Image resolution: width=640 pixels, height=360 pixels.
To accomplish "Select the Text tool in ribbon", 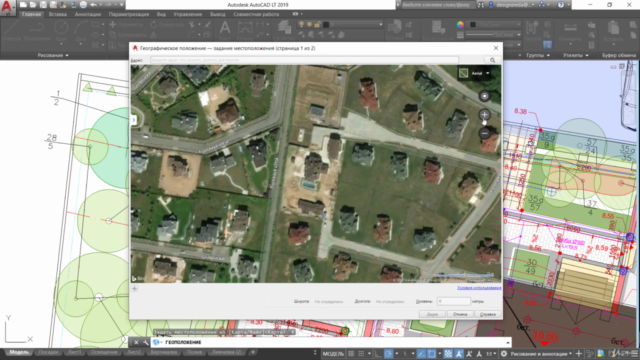I will pos(225,30).
